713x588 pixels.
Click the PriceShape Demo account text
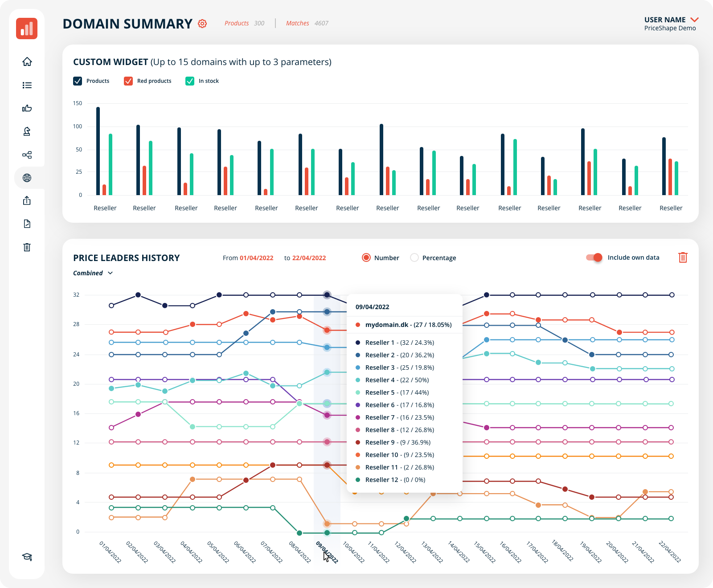click(x=670, y=28)
